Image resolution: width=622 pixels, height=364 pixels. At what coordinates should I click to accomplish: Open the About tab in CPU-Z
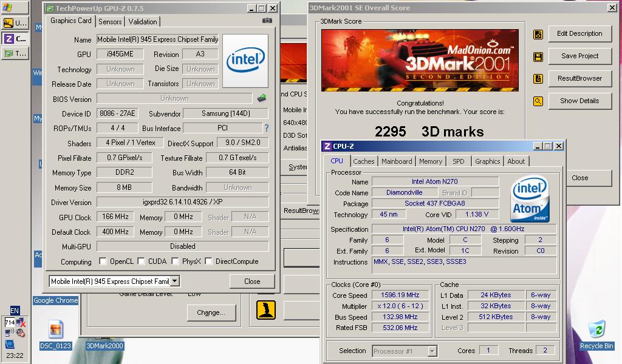click(516, 161)
